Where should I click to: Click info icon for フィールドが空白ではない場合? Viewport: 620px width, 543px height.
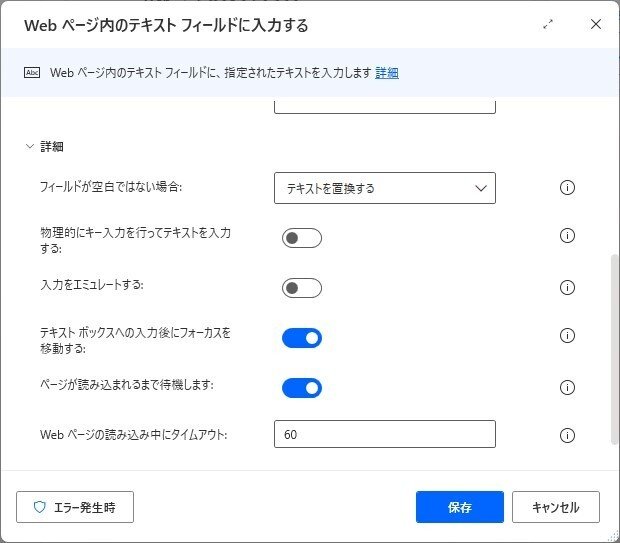[x=567, y=187]
